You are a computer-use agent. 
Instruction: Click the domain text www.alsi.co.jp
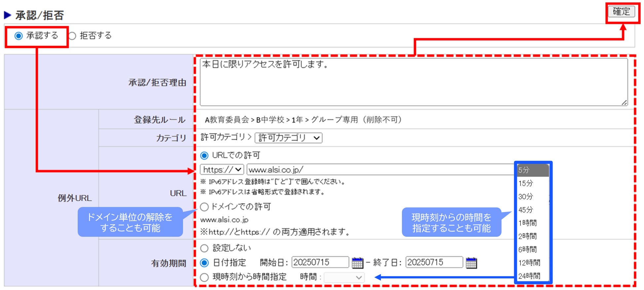tap(224, 220)
